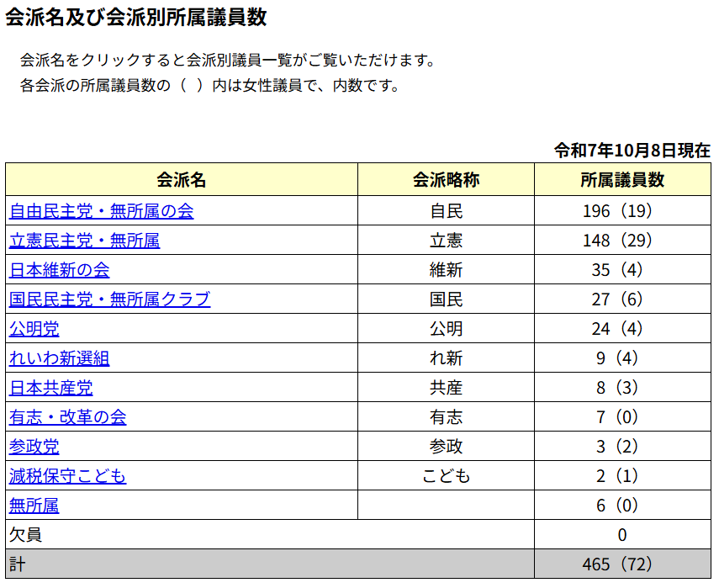Click the 無所属 link
This screenshot has height=588, width=719.
click(34, 506)
